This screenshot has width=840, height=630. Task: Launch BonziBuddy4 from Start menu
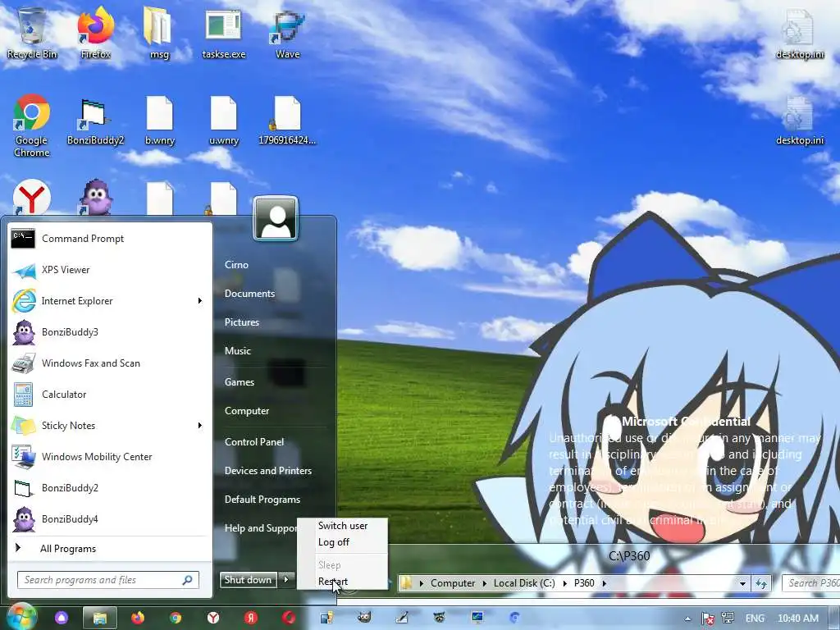tap(110, 518)
